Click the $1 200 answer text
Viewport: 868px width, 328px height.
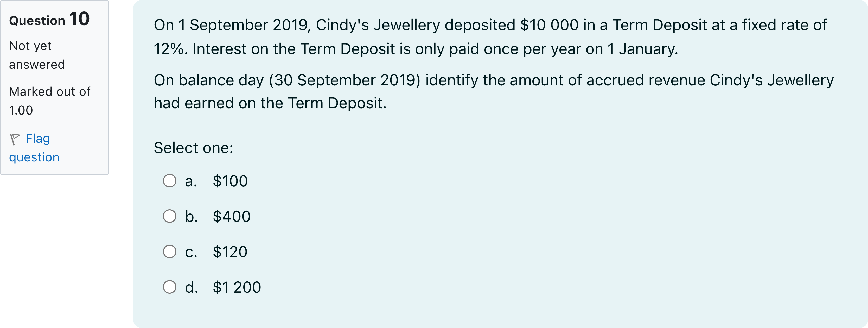(237, 287)
